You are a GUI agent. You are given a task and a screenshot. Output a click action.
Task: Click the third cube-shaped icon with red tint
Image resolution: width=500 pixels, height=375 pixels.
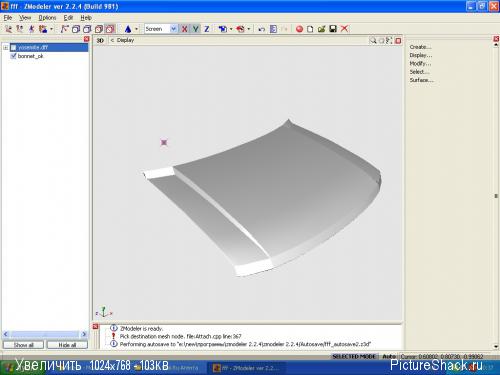99,29
